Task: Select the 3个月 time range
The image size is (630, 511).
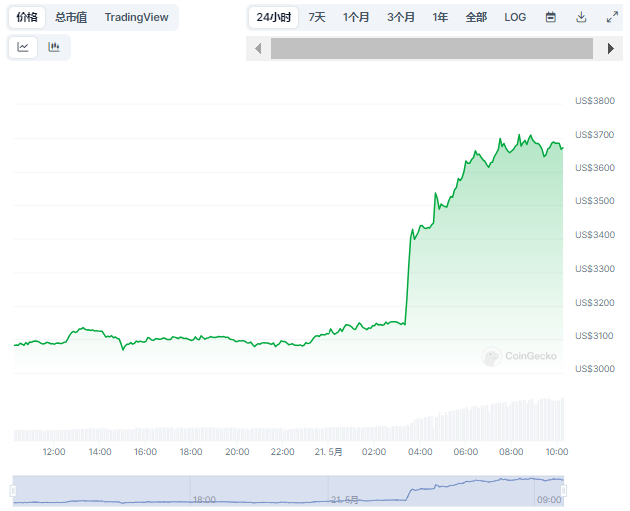Action: [401, 17]
